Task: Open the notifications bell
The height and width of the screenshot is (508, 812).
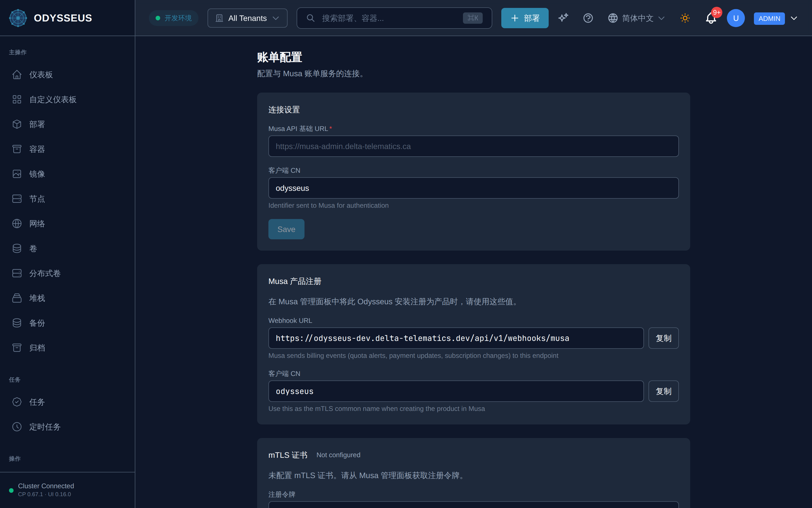Action: tap(711, 18)
